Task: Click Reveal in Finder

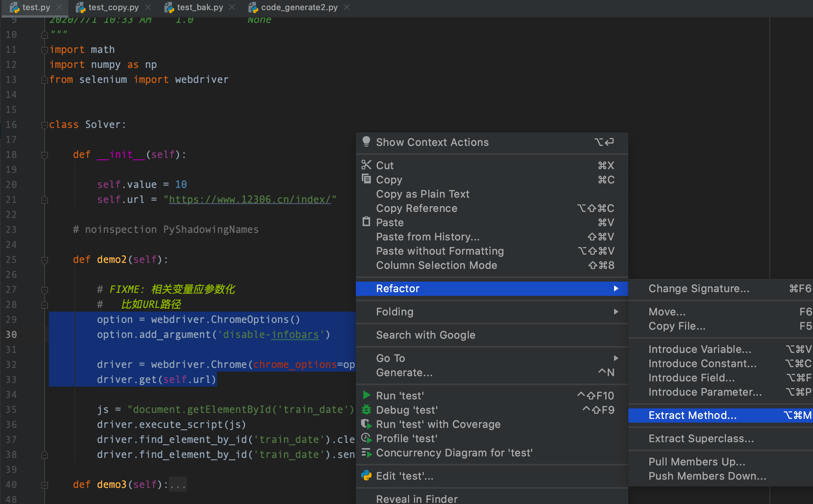Action: [492, 498]
